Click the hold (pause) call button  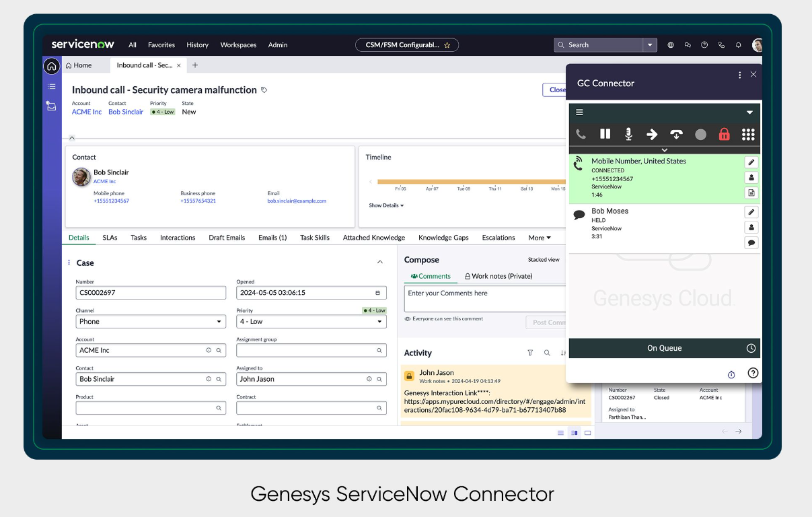click(605, 134)
